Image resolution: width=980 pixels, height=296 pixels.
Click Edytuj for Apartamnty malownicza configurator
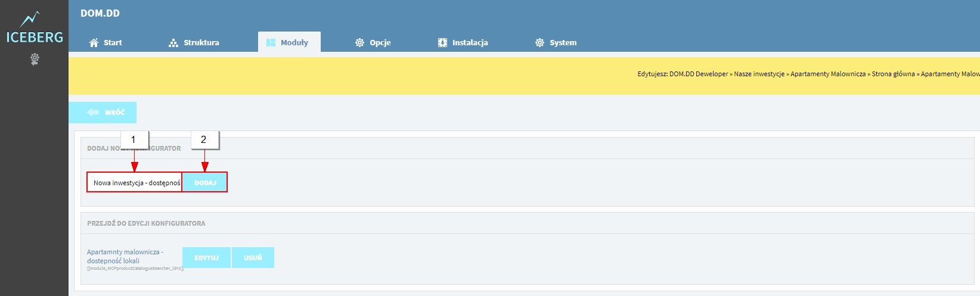pyautogui.click(x=206, y=258)
